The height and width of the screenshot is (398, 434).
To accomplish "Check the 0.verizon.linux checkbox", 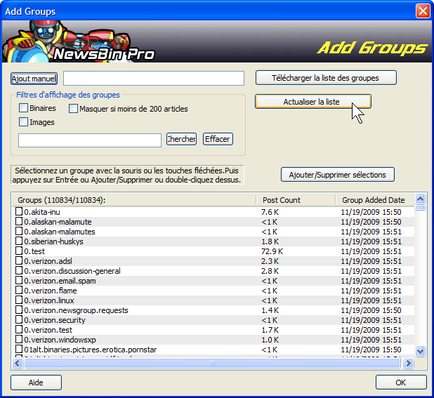I will pyautogui.click(x=19, y=300).
